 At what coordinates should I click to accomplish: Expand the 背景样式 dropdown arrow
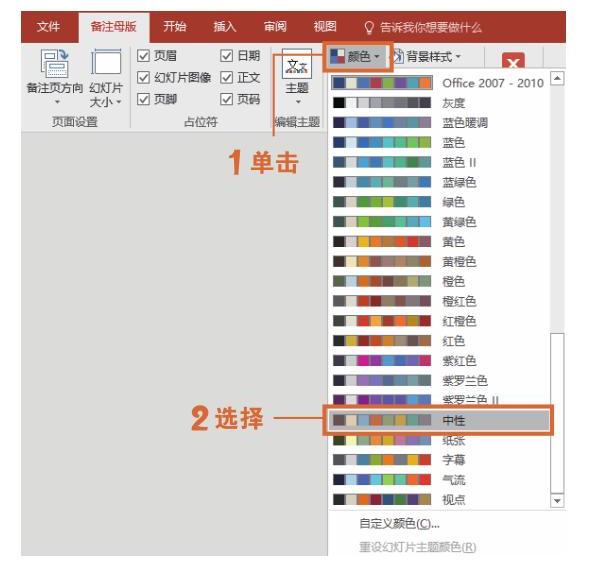[x=458, y=57]
